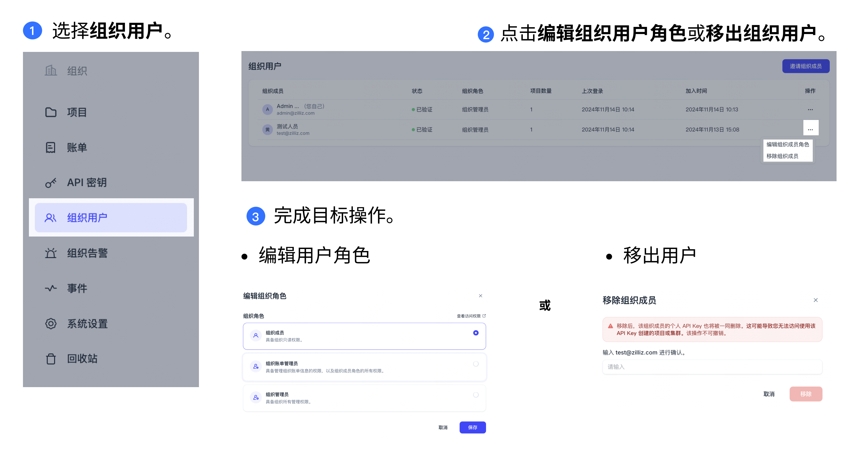The height and width of the screenshot is (462, 868).
Task: Open the actions menu for Admin row
Action: tap(810, 109)
